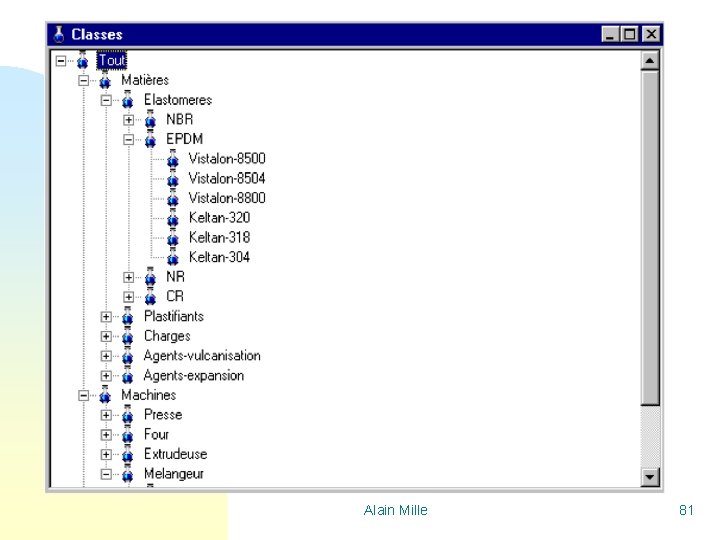
Task: Select Vistalon-8500 in the tree
Action: tap(227, 159)
